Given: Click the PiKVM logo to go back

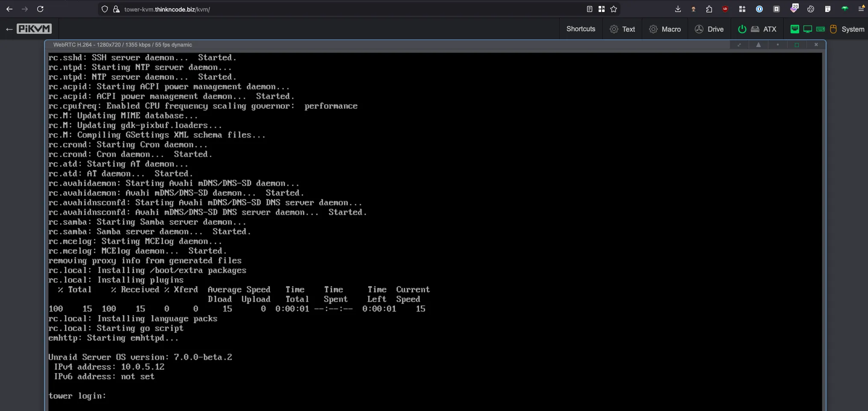Looking at the screenshot, I should (34, 29).
